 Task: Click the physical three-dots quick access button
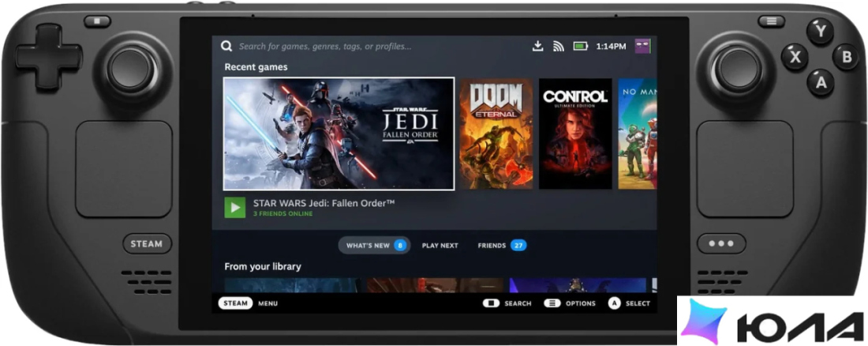click(721, 243)
